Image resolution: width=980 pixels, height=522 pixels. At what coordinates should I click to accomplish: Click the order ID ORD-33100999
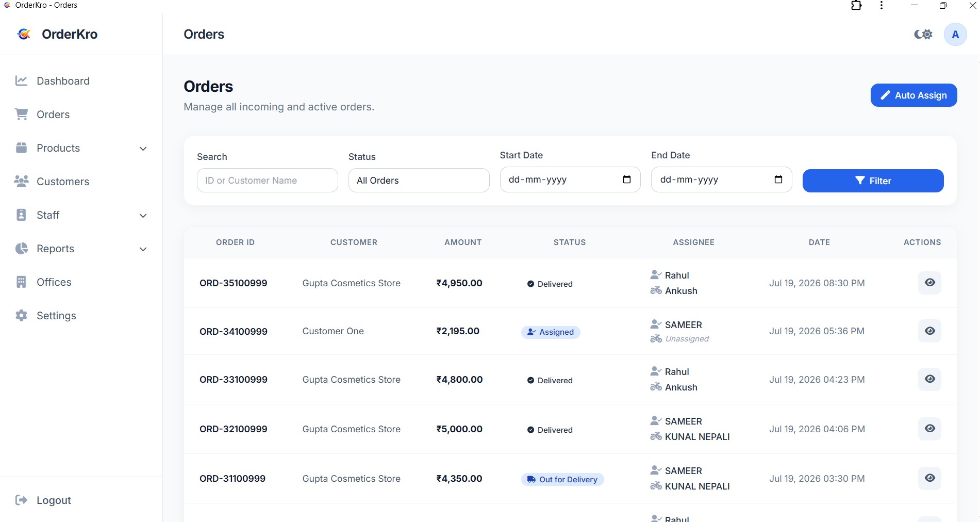click(x=234, y=380)
